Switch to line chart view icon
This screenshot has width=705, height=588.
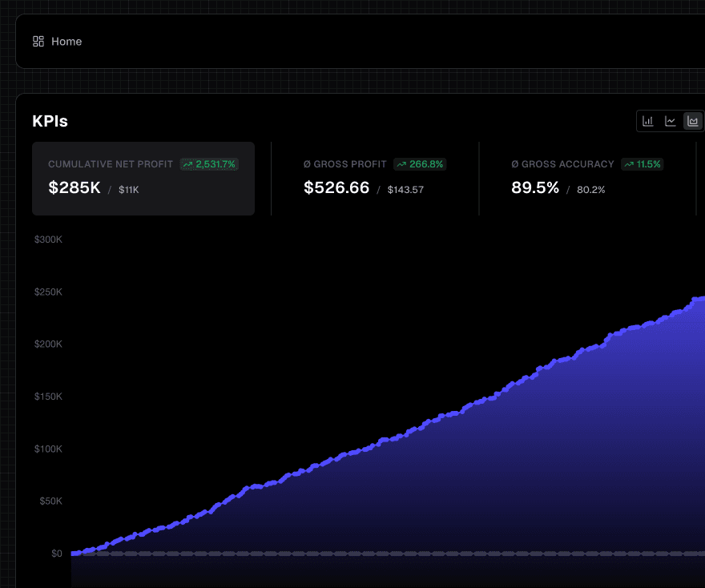[671, 121]
